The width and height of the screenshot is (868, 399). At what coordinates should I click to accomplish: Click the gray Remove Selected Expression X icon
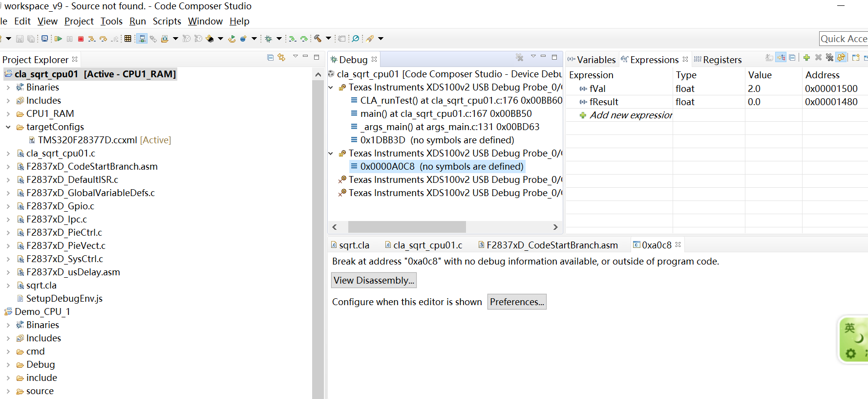click(818, 58)
